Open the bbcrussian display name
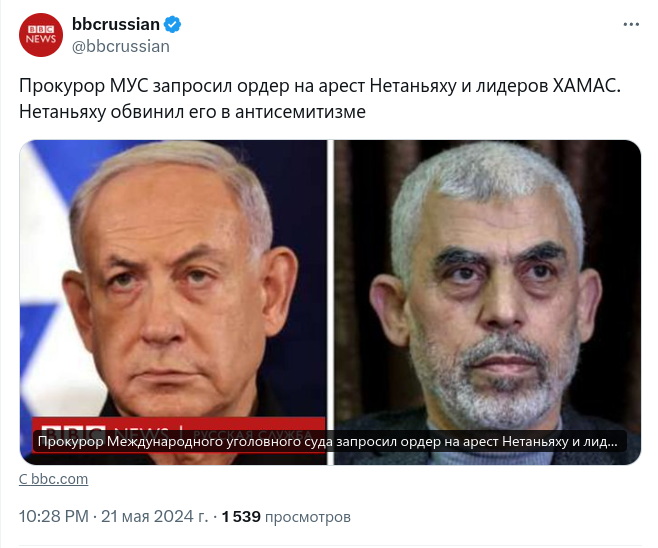658x548 pixels. 116,24
